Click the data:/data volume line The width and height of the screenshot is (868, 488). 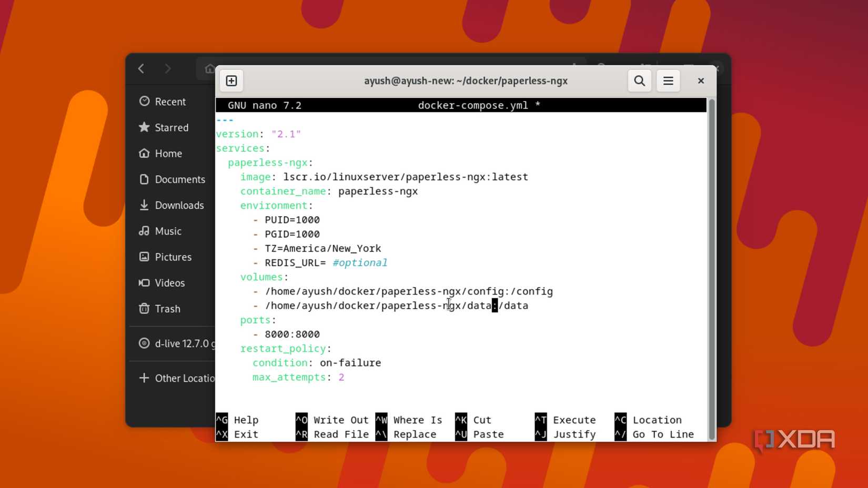390,306
